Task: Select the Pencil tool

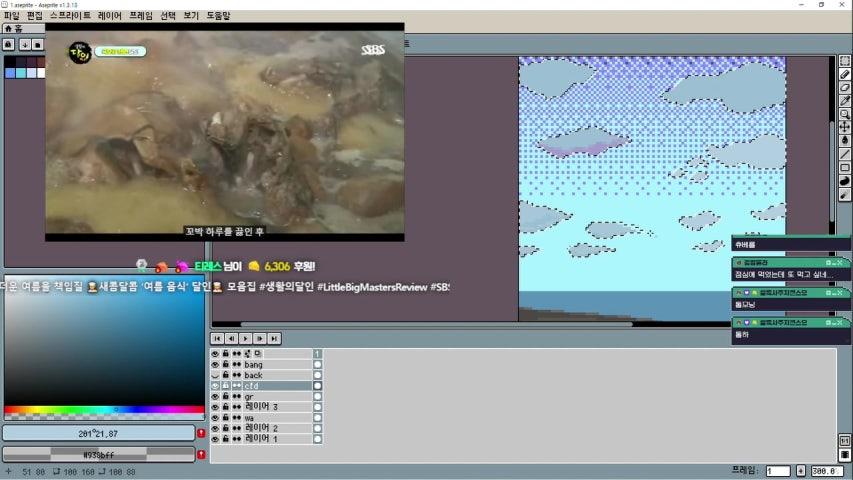Action: tap(844, 74)
